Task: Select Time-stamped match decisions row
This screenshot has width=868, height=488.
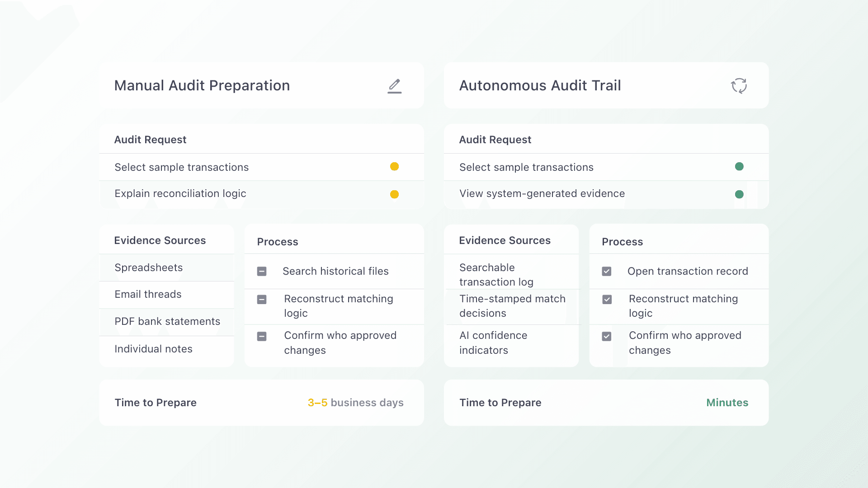Action: click(512, 306)
